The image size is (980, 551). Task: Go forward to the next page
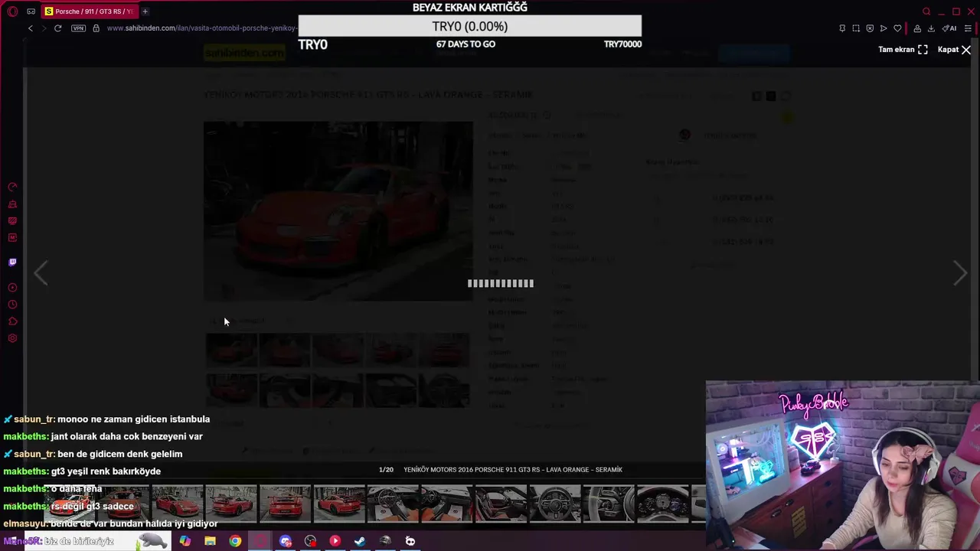[44, 28]
